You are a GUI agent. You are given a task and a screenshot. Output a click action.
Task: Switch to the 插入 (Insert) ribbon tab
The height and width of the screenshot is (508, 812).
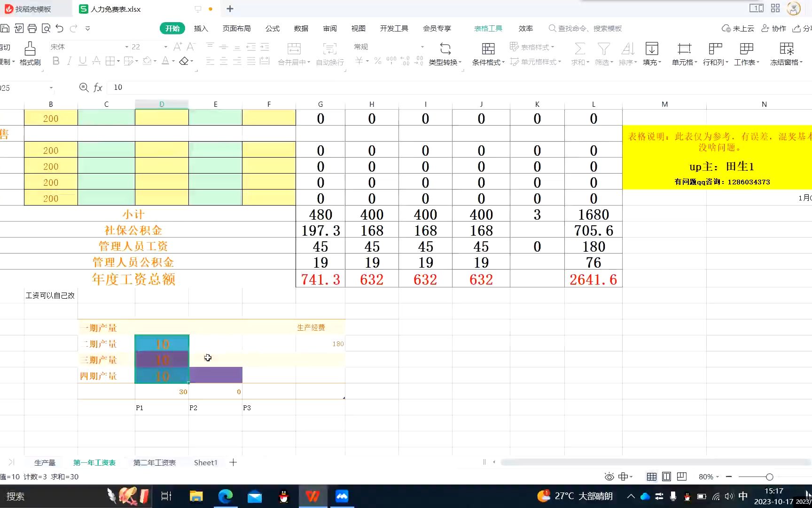(x=201, y=28)
